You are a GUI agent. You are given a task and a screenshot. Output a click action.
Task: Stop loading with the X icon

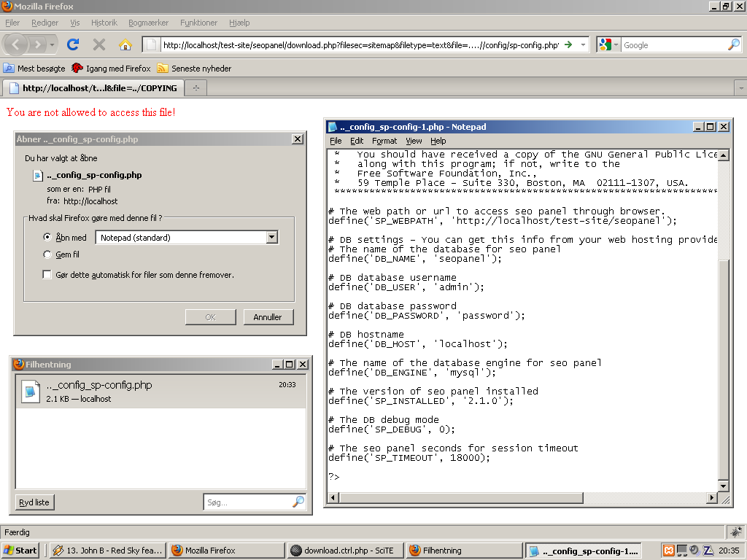(x=99, y=44)
